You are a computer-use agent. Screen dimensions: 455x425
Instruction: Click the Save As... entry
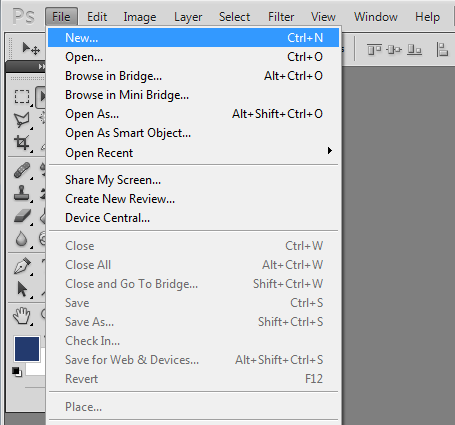pos(194,322)
